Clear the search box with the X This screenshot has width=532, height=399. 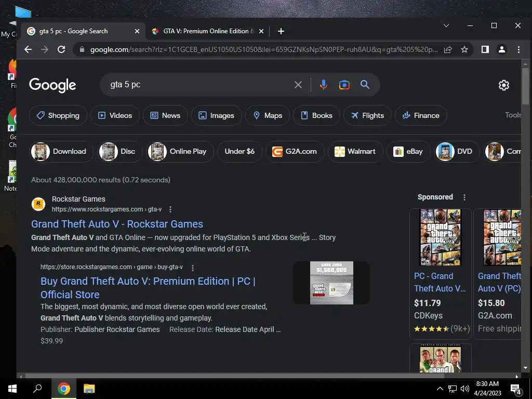click(x=298, y=85)
